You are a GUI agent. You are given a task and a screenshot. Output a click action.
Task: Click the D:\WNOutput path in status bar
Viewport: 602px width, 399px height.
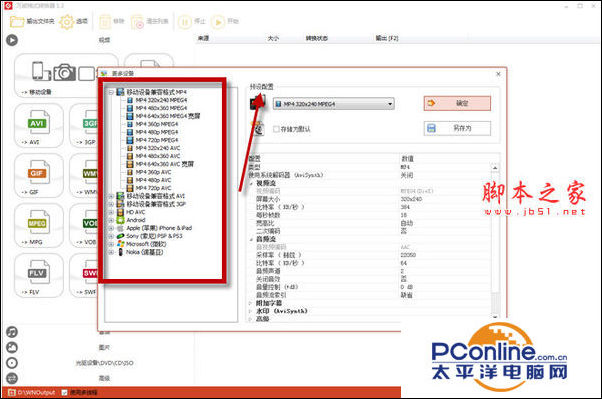tap(36, 392)
